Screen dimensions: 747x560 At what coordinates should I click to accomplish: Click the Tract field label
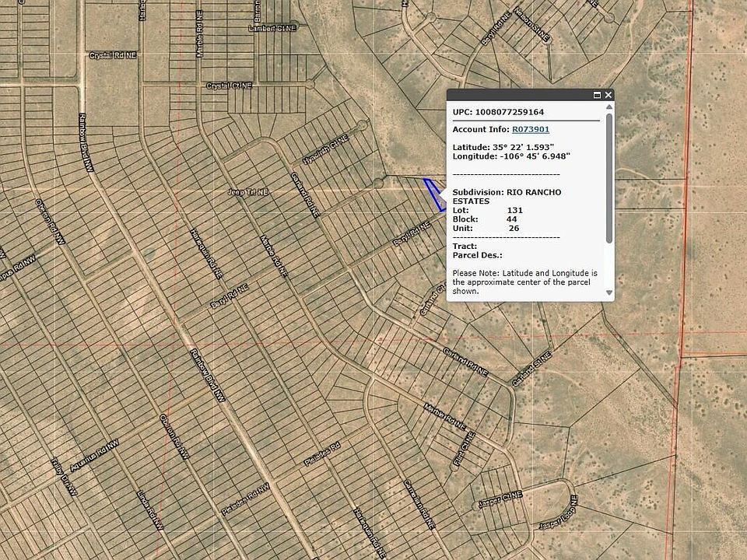coord(465,247)
